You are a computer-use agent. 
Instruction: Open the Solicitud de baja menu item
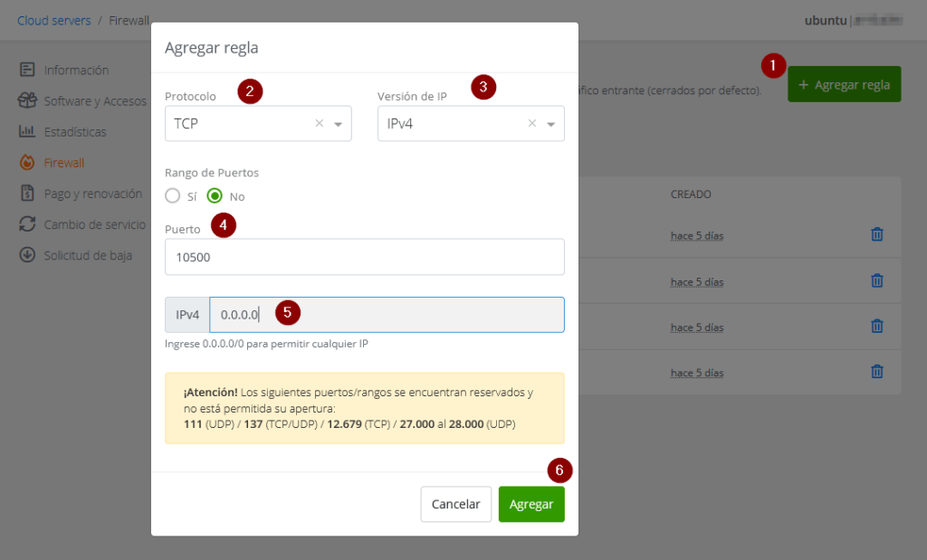coord(89,254)
